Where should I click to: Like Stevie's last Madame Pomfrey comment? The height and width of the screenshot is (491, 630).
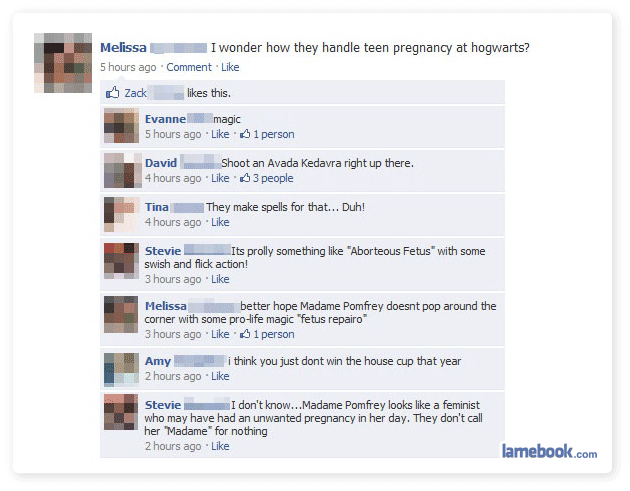pos(220,446)
